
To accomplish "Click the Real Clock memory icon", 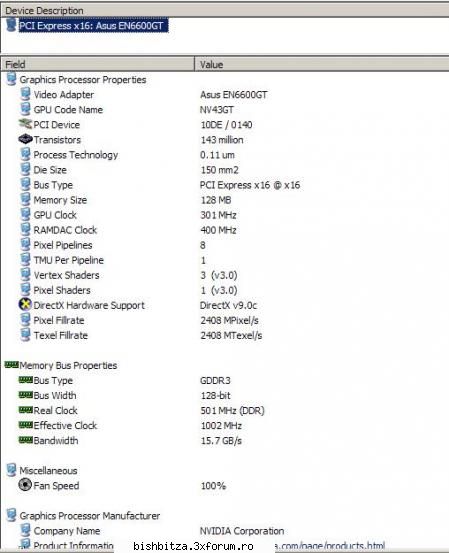I will click(25, 410).
